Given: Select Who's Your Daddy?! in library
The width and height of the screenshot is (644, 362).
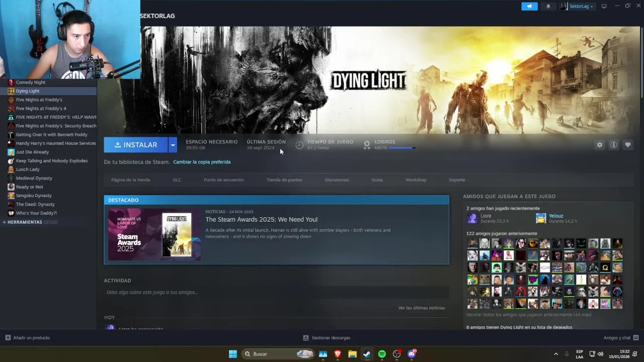Looking at the screenshot, I should [48, 213].
